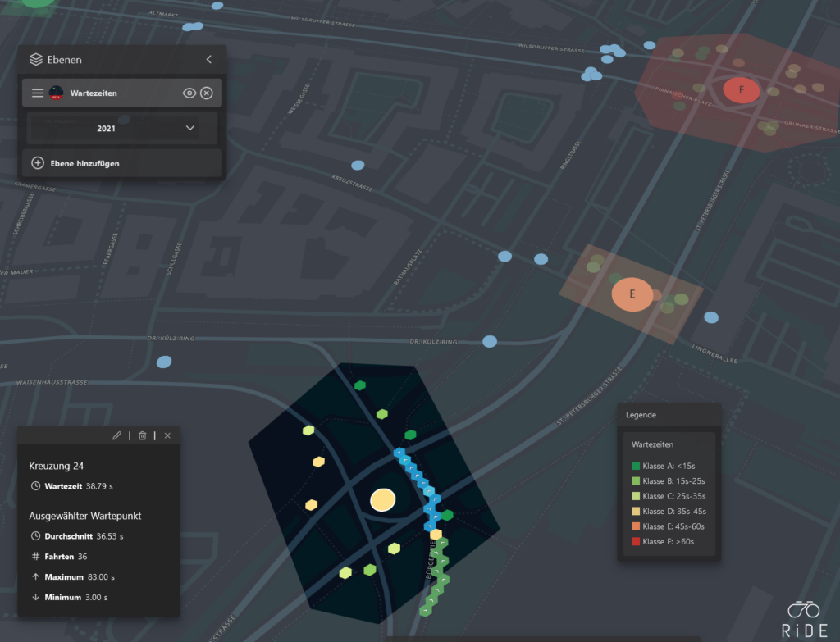Collapse the Ebenen panel with the chevron
Viewport: 840px width, 642px height.
[209, 59]
